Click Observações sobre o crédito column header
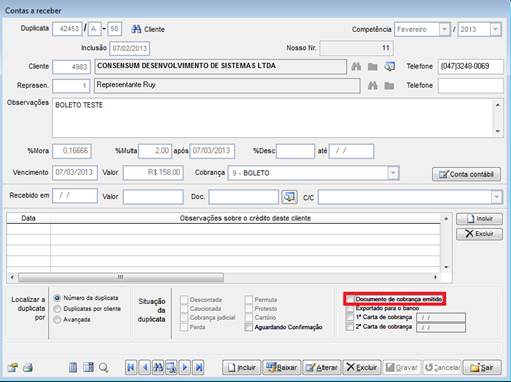Viewport: 511px width, 382px height. pos(245,218)
